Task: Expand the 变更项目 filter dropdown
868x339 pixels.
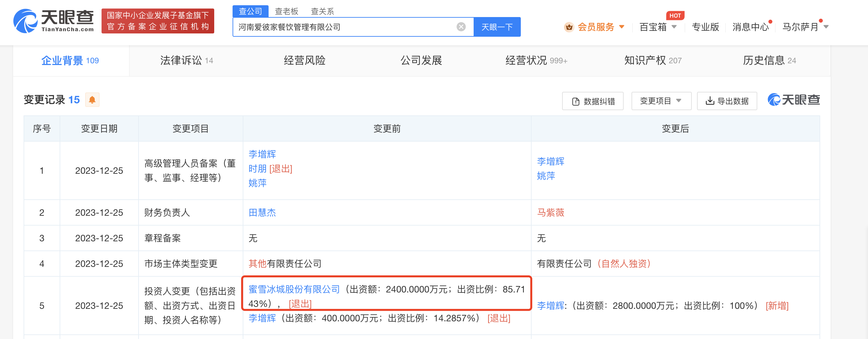Action: [661, 101]
